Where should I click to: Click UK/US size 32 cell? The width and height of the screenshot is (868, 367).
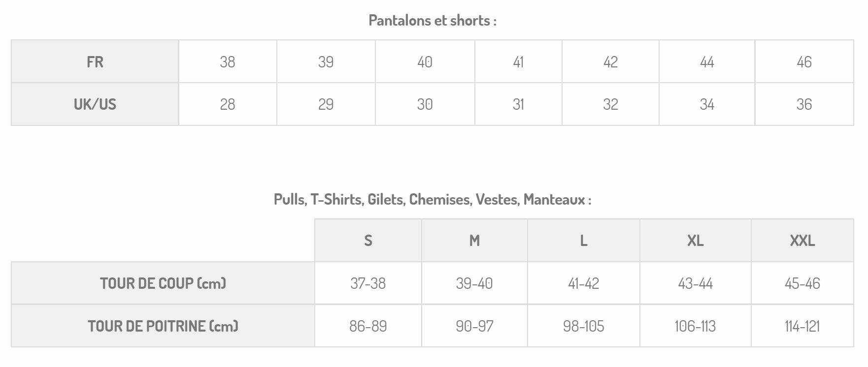pyautogui.click(x=611, y=104)
